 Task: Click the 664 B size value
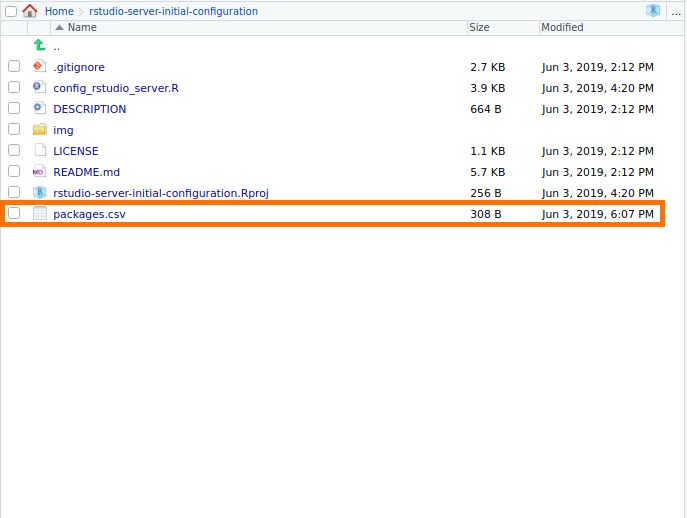tap(486, 109)
